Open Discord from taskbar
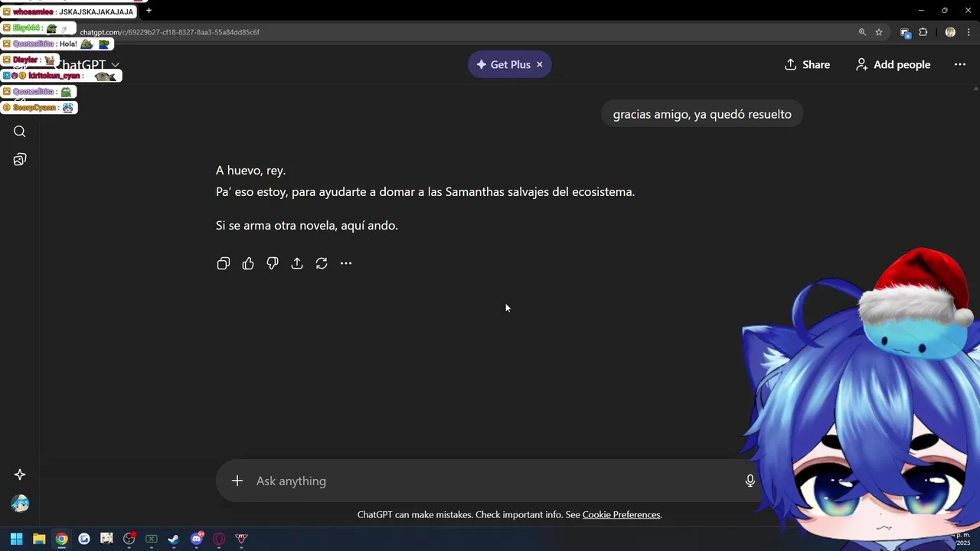 click(x=197, y=539)
